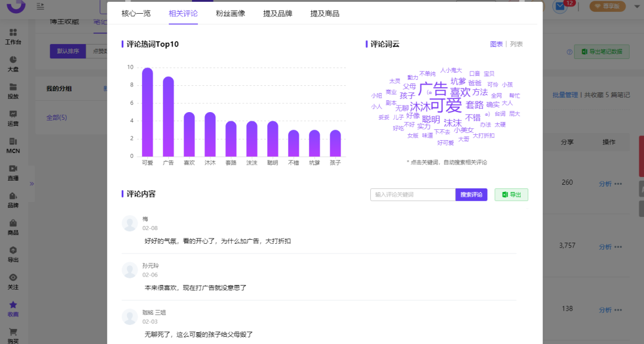Viewport: 644px width, 344px height.
Task: Click the 投放 folder sidebar icon
Action: tap(13, 87)
